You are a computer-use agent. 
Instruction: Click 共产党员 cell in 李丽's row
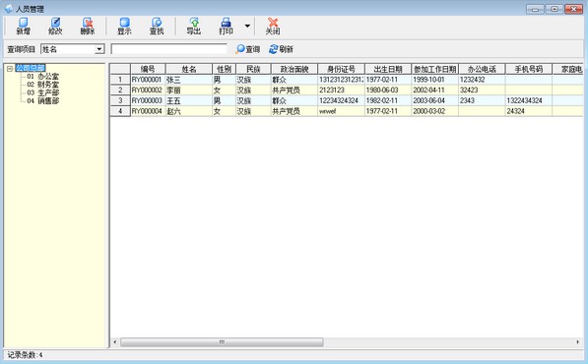click(294, 90)
